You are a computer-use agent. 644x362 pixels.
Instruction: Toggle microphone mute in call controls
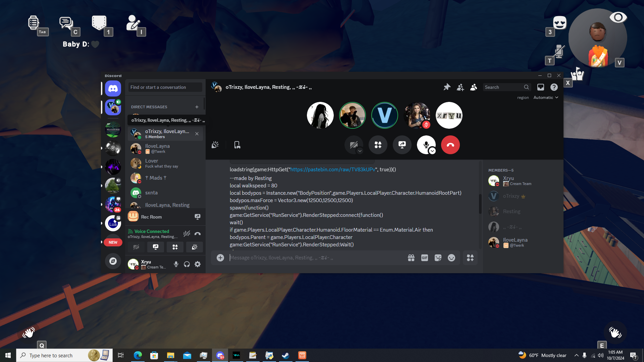(x=425, y=144)
